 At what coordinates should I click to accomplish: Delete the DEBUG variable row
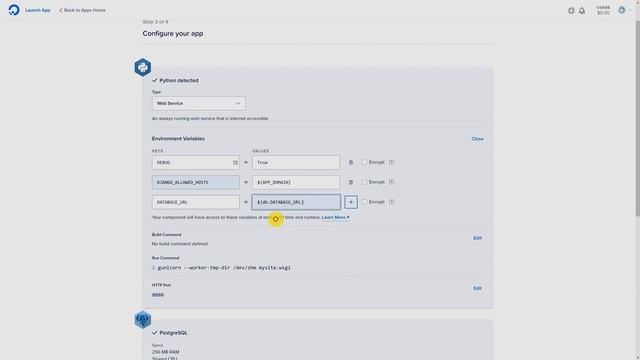pos(351,162)
